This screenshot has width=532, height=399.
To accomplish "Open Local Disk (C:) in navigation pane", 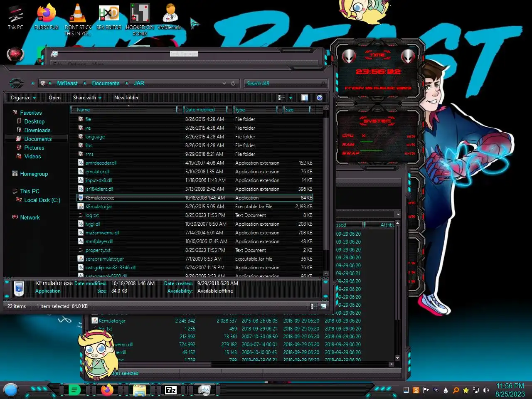I will [42, 200].
